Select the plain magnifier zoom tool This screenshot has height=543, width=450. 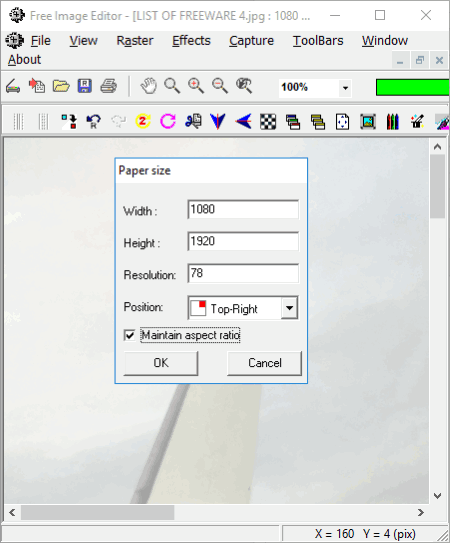coord(172,86)
